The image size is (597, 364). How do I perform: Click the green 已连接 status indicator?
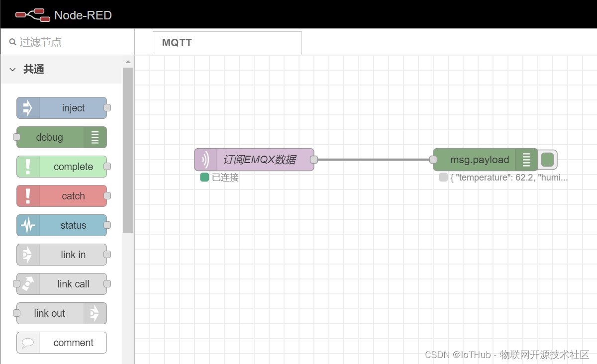pyautogui.click(x=204, y=177)
